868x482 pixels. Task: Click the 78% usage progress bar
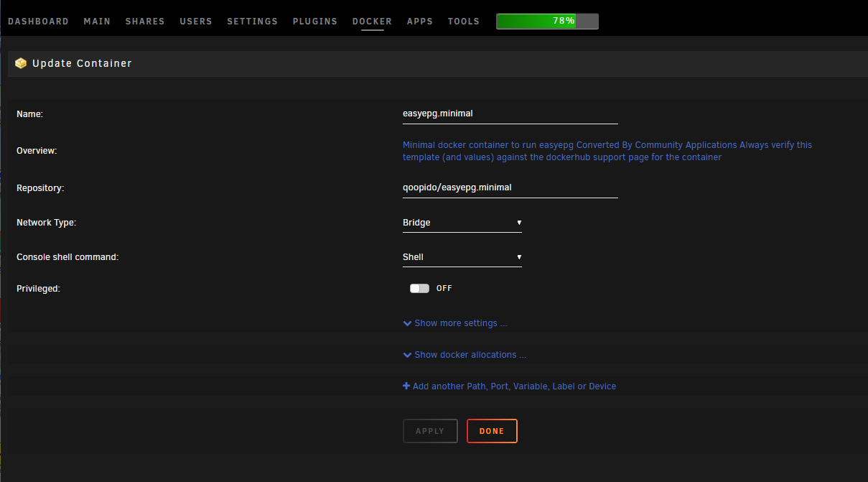click(547, 21)
